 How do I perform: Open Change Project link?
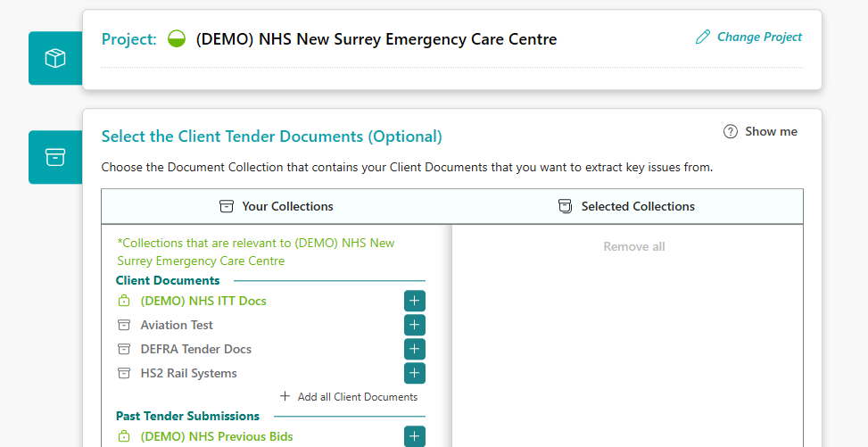click(759, 37)
